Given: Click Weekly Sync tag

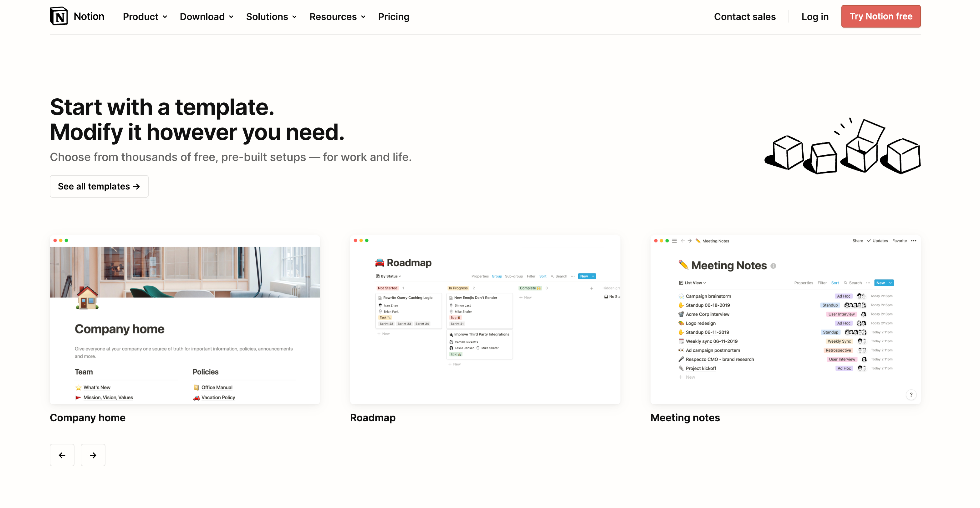Looking at the screenshot, I should pyautogui.click(x=839, y=341).
